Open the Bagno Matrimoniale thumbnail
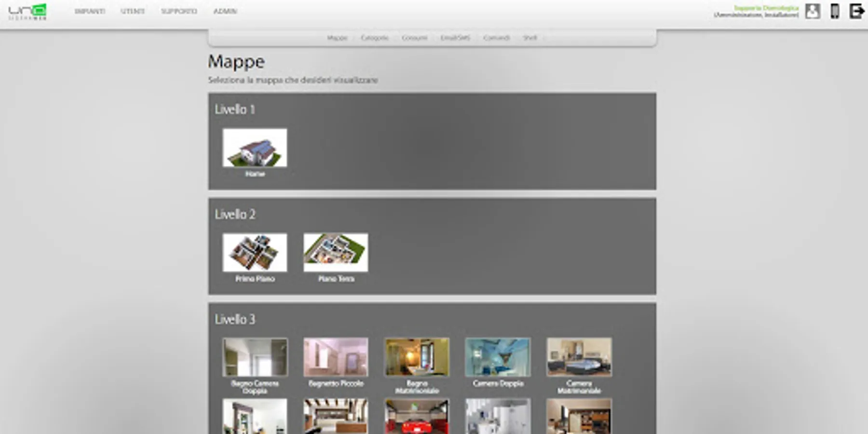Screen dimensions: 868x434 (x=417, y=357)
